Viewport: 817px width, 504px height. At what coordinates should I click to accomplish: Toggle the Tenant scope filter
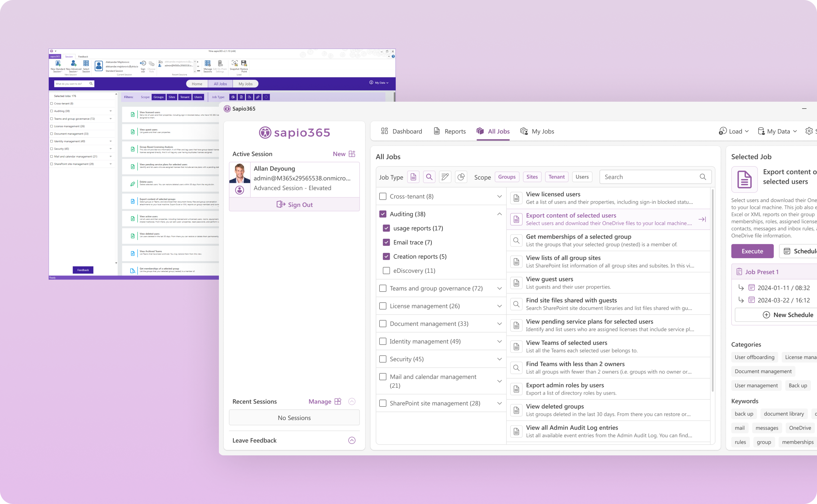click(556, 177)
